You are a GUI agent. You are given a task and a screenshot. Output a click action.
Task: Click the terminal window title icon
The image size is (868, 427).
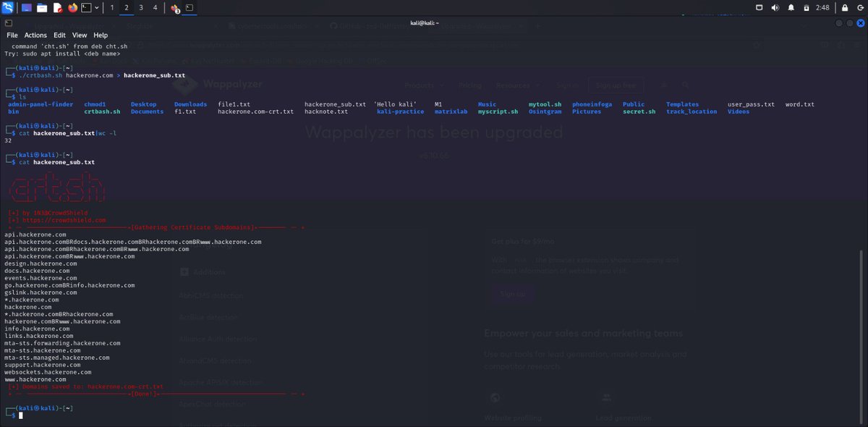[8, 23]
